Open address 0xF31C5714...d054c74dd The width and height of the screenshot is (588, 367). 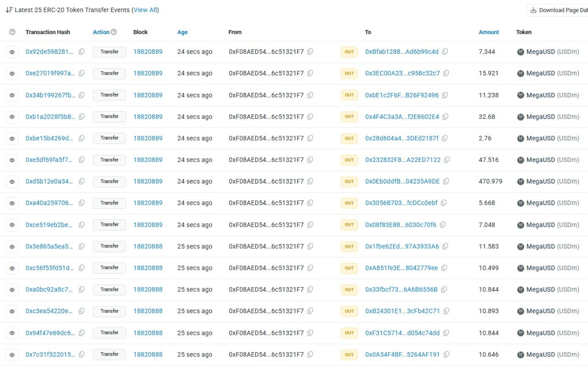point(402,333)
